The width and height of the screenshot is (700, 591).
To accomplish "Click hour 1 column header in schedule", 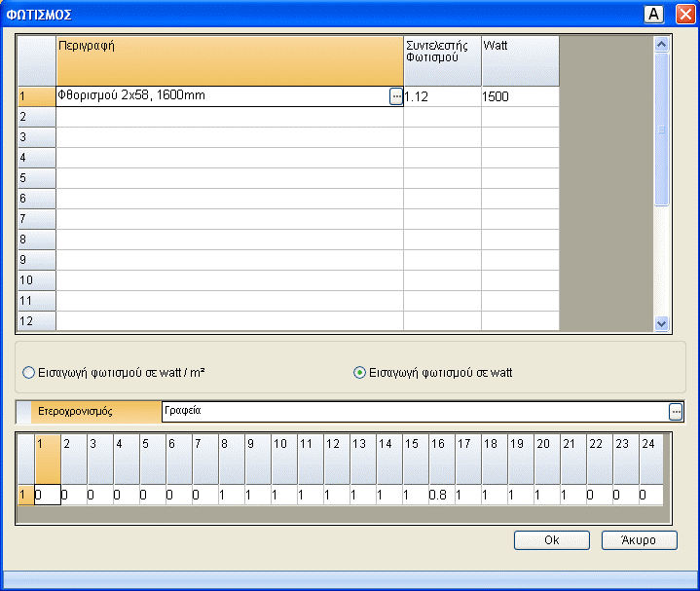I will tap(48, 460).
